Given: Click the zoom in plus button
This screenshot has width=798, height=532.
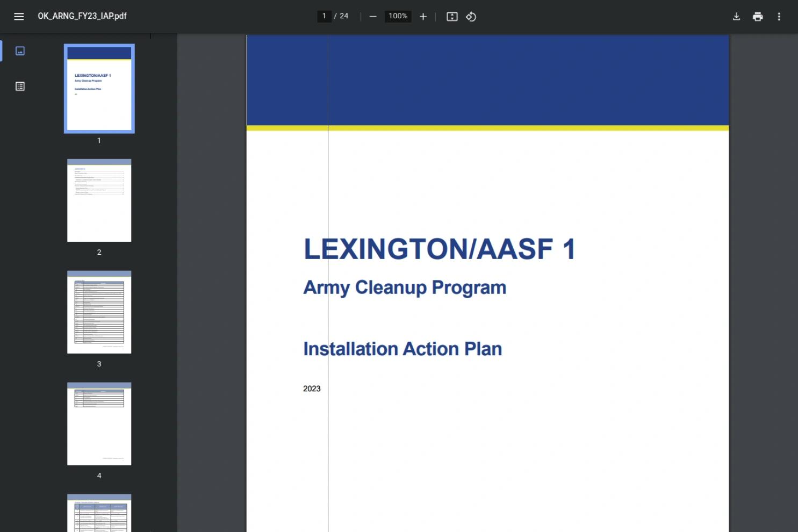Looking at the screenshot, I should 423,17.
